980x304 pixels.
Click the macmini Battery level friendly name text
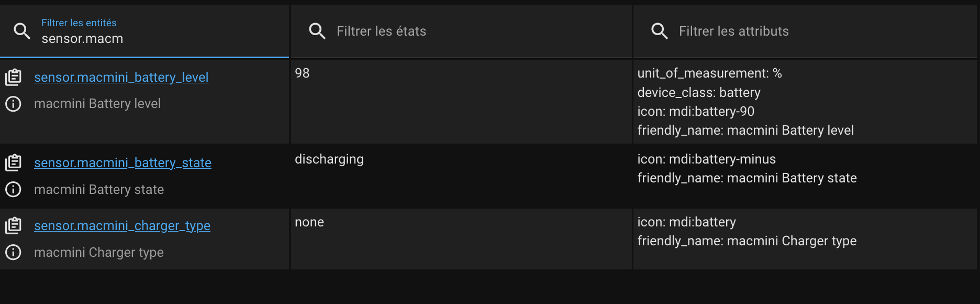tap(97, 103)
